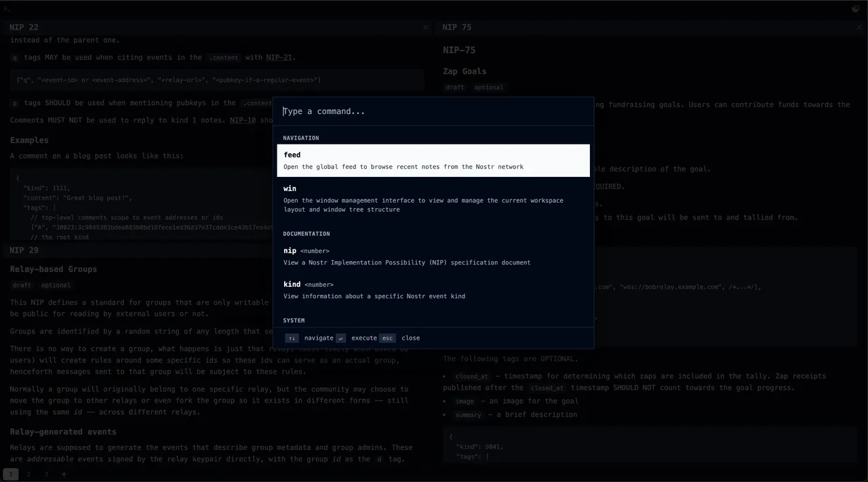This screenshot has width=868, height=482.
Task: Close the NIP 22 pane
Action: (x=426, y=28)
